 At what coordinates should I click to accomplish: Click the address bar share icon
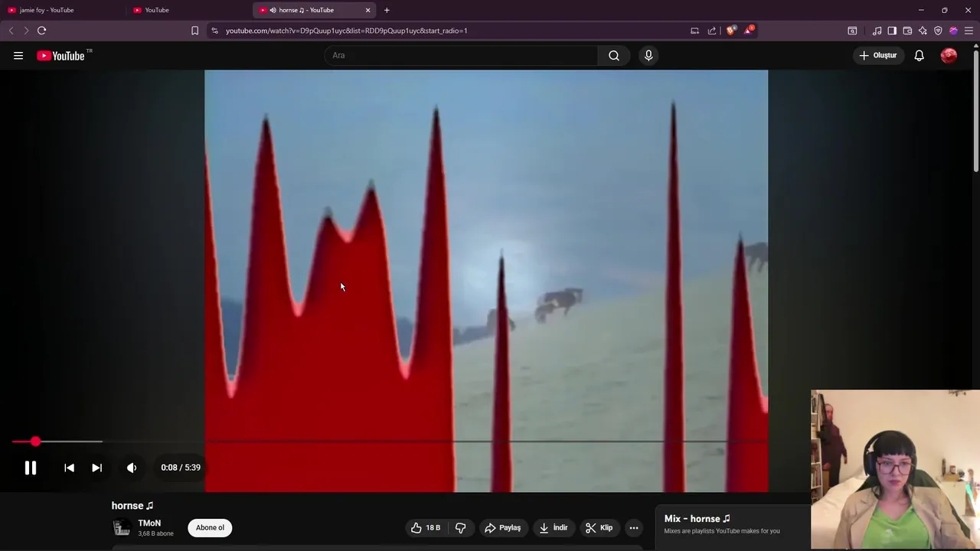point(711,31)
